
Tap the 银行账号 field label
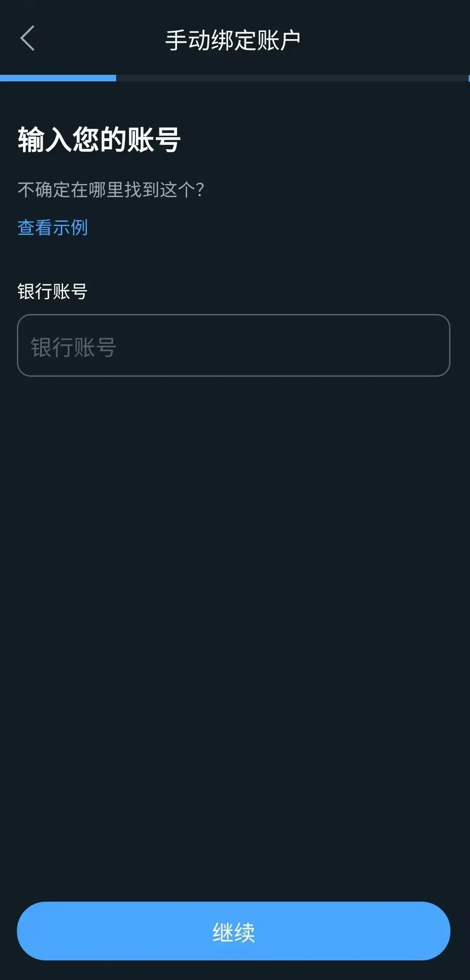click(53, 291)
